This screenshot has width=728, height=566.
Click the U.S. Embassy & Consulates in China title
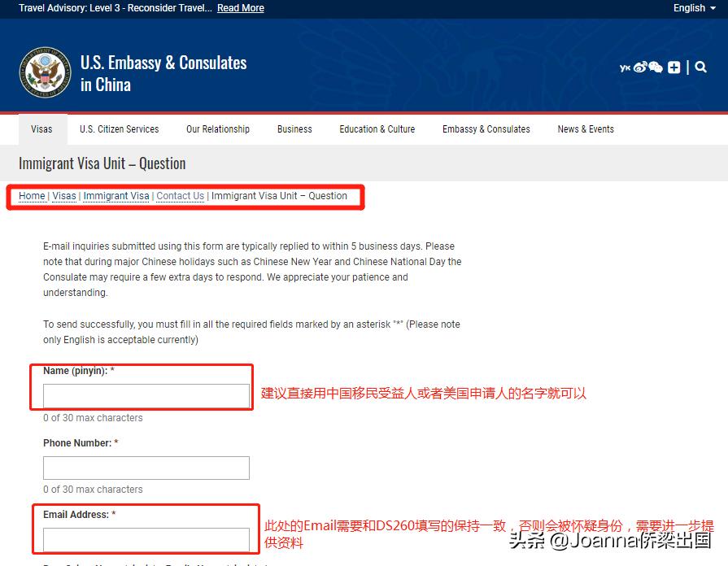(163, 73)
